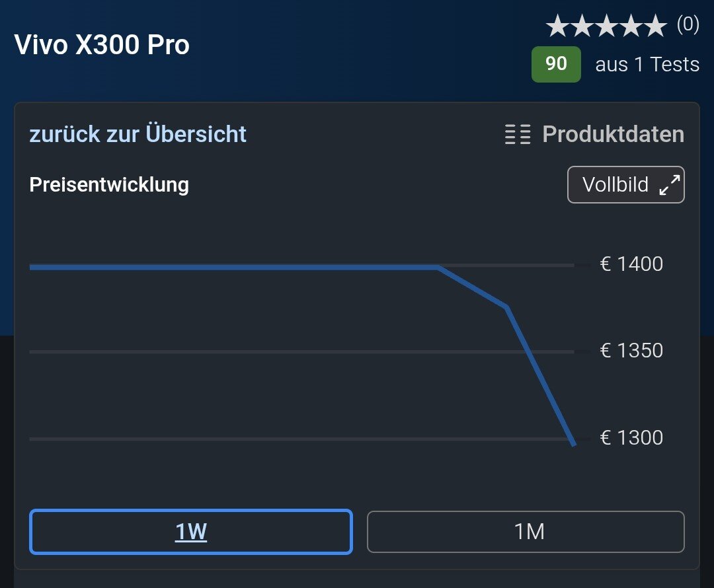Click the € 1350 axis label

click(631, 351)
